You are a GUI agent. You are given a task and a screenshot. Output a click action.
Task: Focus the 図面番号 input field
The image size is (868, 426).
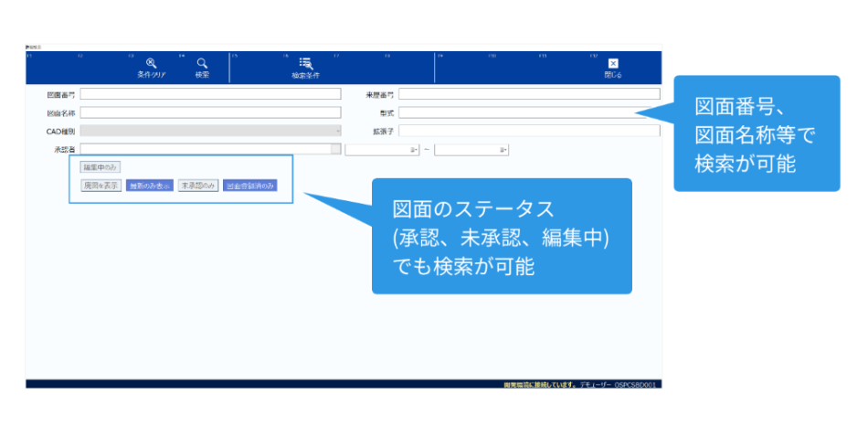click(209, 94)
